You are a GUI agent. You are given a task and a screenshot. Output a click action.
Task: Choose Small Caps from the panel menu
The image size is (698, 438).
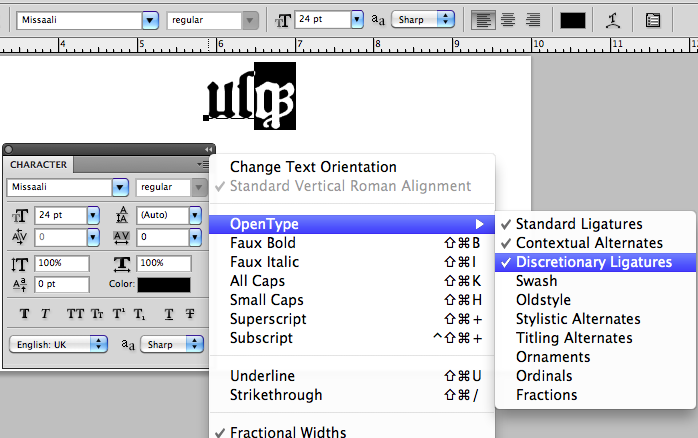click(266, 300)
